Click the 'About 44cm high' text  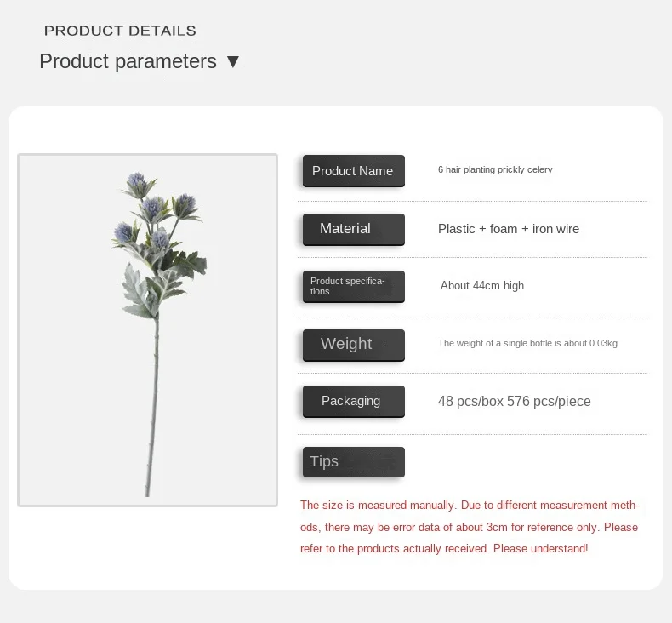(x=482, y=286)
